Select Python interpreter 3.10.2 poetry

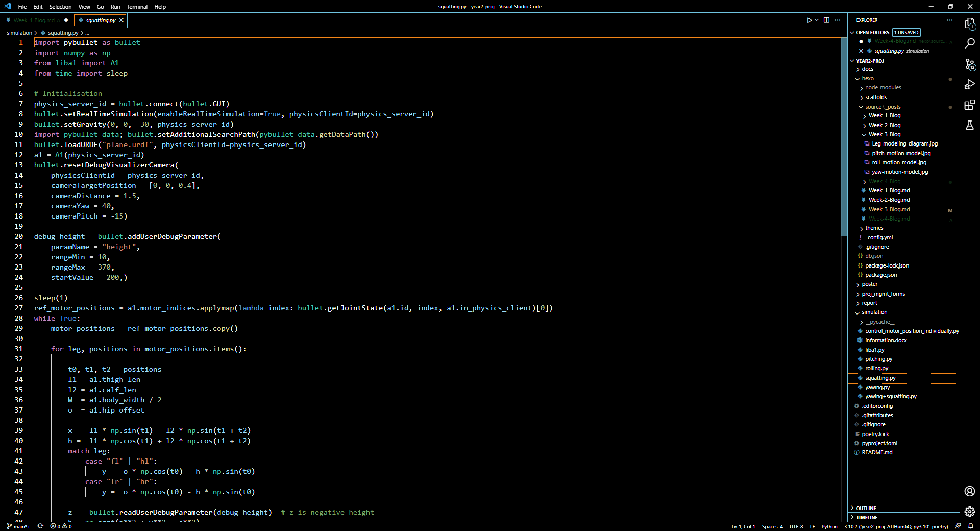click(x=896, y=526)
